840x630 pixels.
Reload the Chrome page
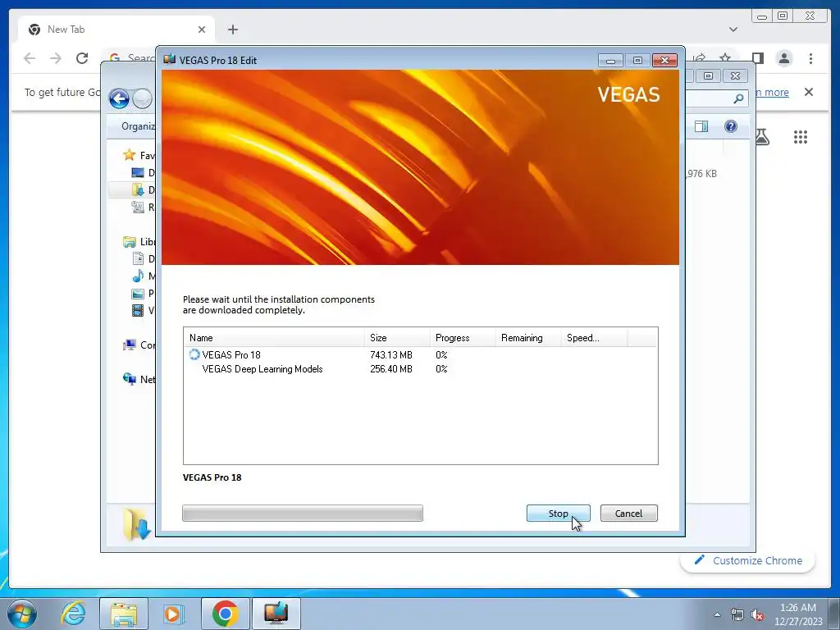tap(82, 58)
